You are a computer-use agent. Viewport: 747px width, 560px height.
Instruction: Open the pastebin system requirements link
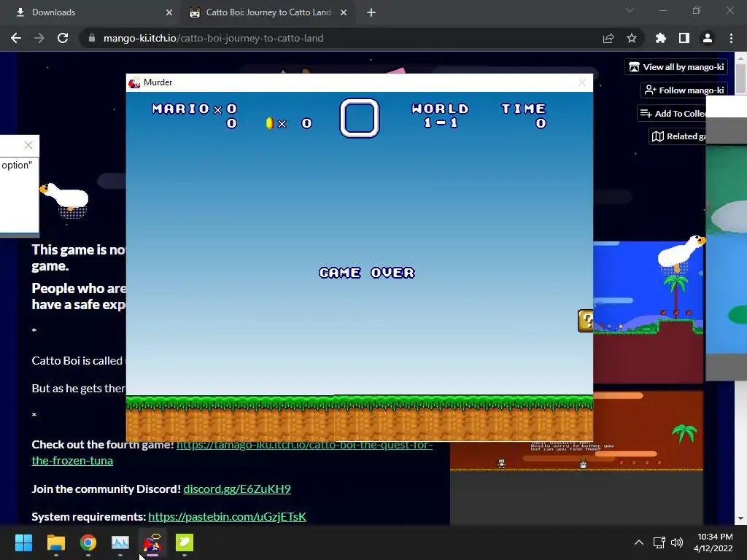point(228,517)
